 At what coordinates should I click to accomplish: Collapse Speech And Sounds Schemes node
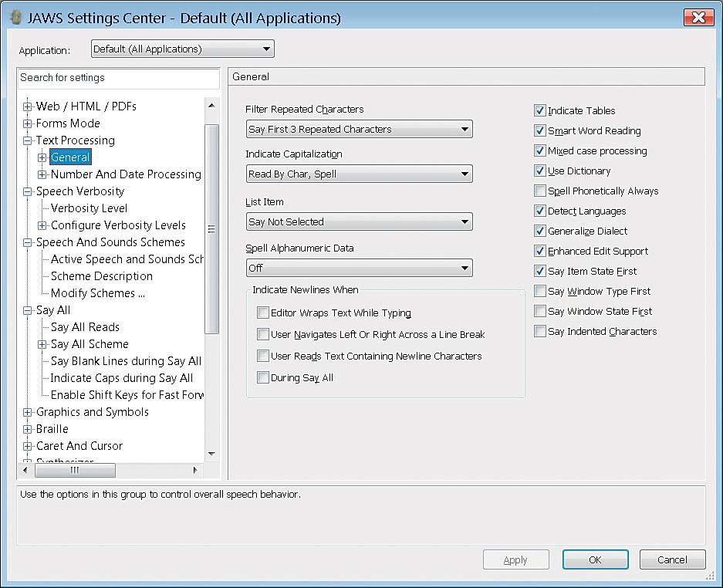(x=28, y=242)
